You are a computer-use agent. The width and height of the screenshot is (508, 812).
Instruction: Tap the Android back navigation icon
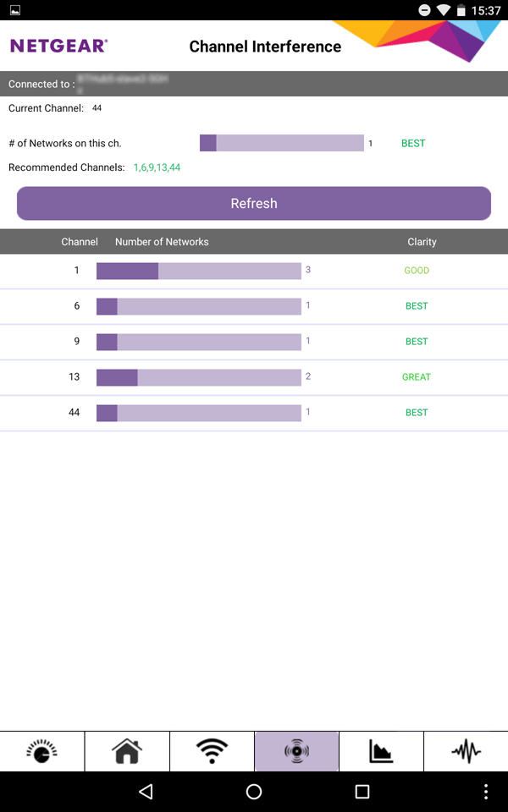coord(146,792)
